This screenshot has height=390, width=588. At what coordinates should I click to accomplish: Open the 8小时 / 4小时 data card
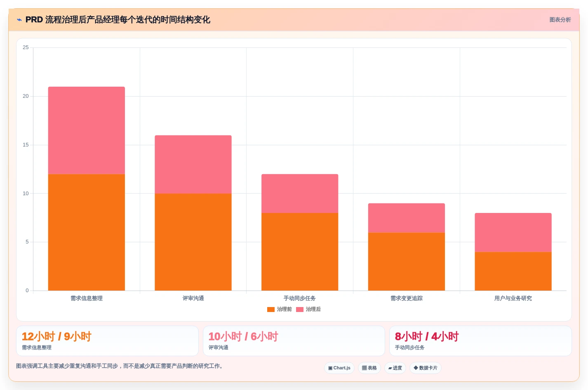pos(480,341)
